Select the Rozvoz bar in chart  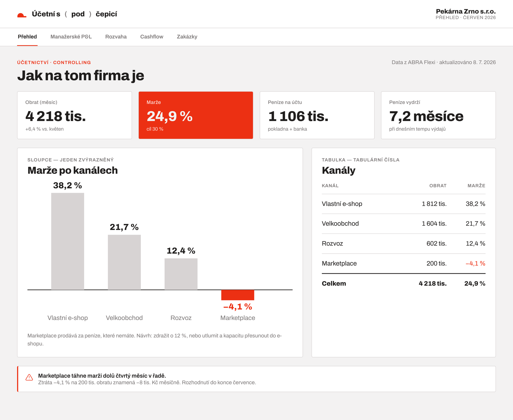[181, 274]
